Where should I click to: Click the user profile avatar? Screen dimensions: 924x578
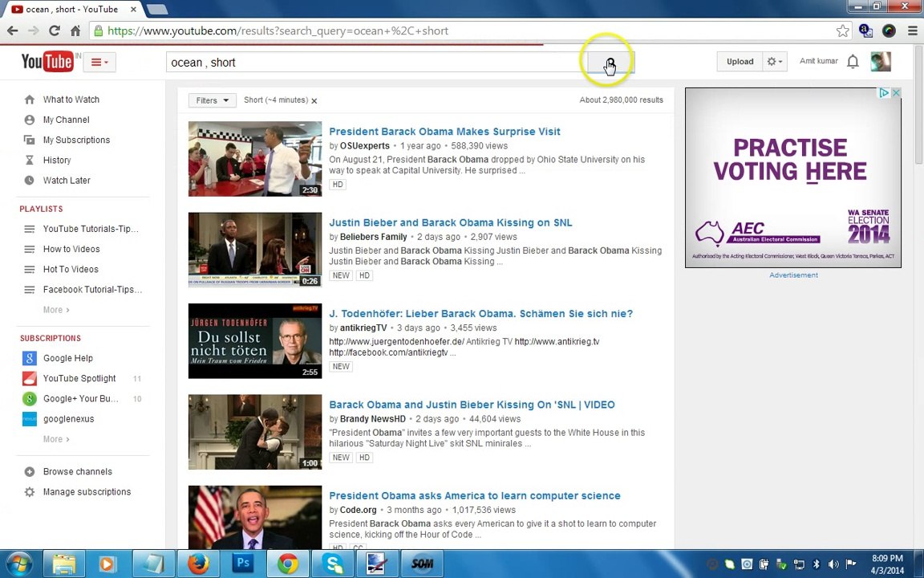[881, 61]
